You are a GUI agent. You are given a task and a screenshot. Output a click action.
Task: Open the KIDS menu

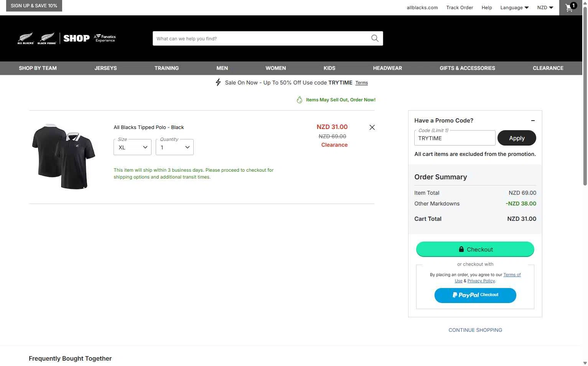coord(329,68)
